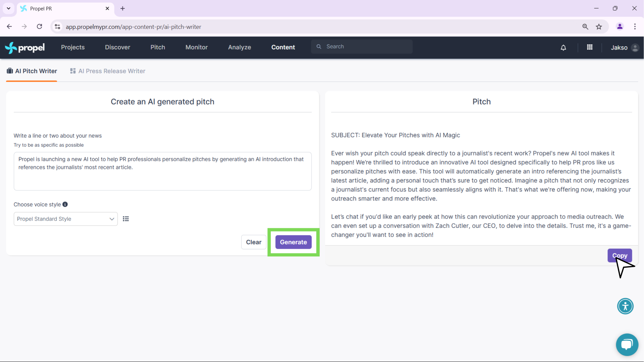Click the pitch paragraph starting 'Ever wish'

pos(481,176)
